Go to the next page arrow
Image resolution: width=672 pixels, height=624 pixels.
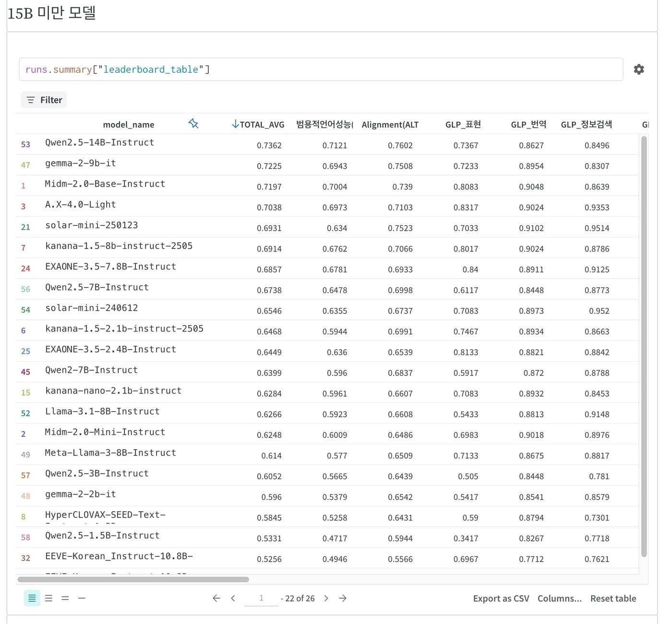click(x=326, y=598)
